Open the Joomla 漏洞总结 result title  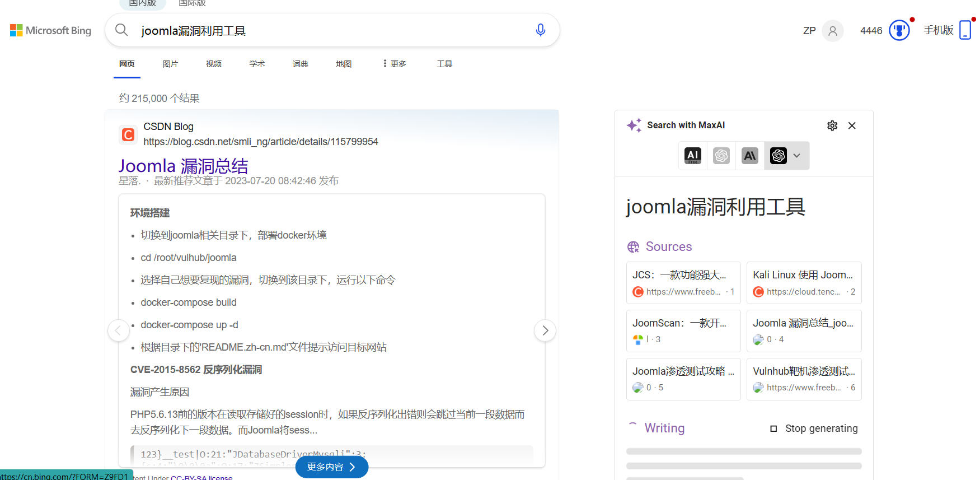184,166
